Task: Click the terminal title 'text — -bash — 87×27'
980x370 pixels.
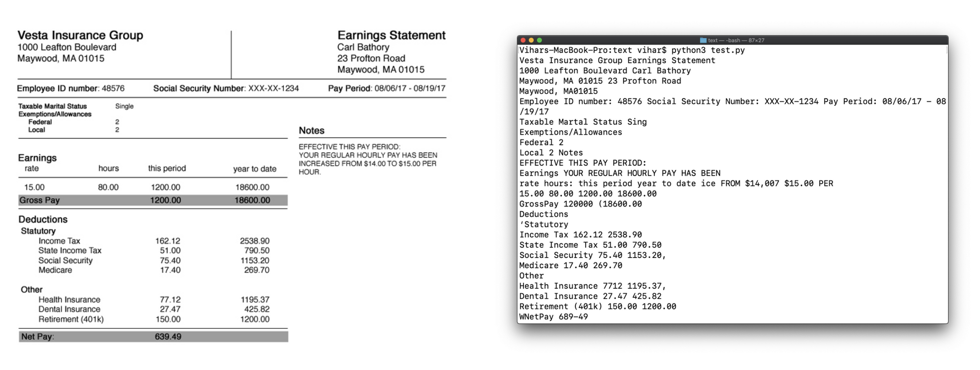Action: pyautogui.click(x=736, y=40)
